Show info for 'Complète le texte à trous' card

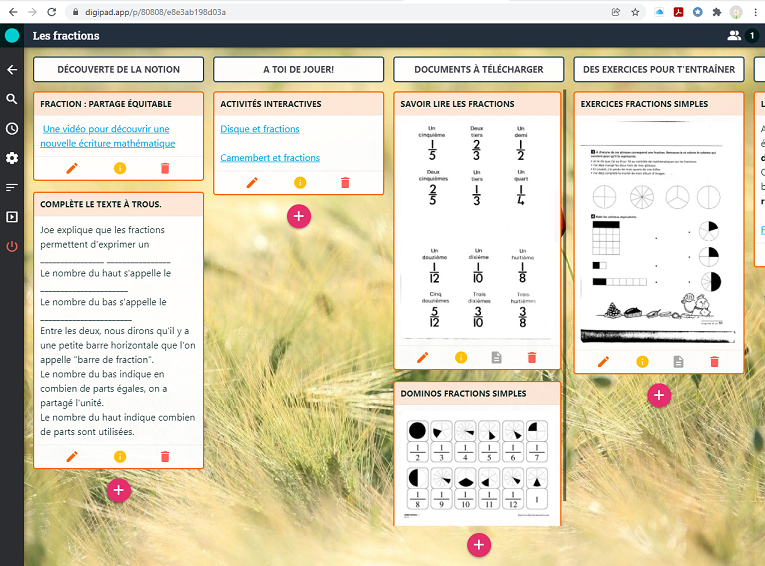[120, 456]
